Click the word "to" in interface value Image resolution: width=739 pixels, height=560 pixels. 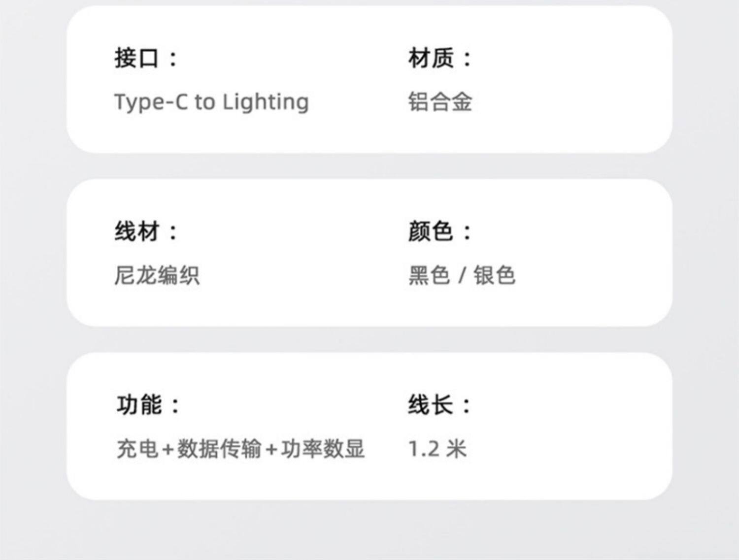pyautogui.click(x=204, y=102)
